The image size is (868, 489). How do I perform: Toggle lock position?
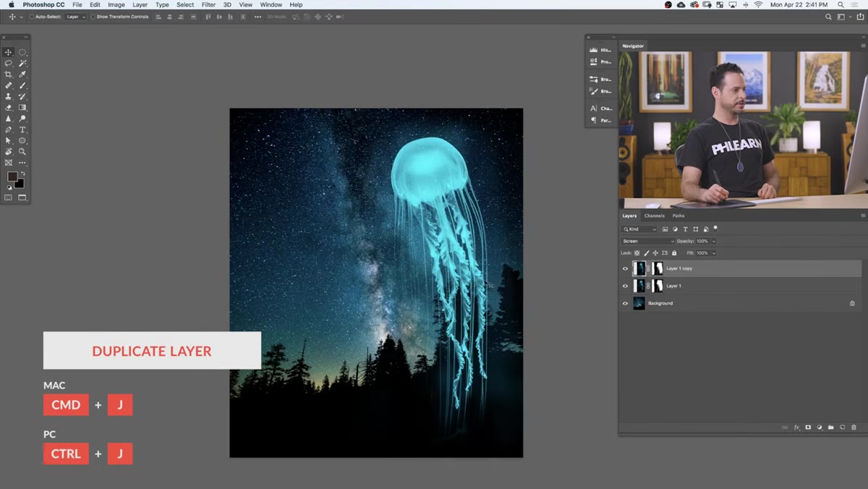click(x=655, y=253)
